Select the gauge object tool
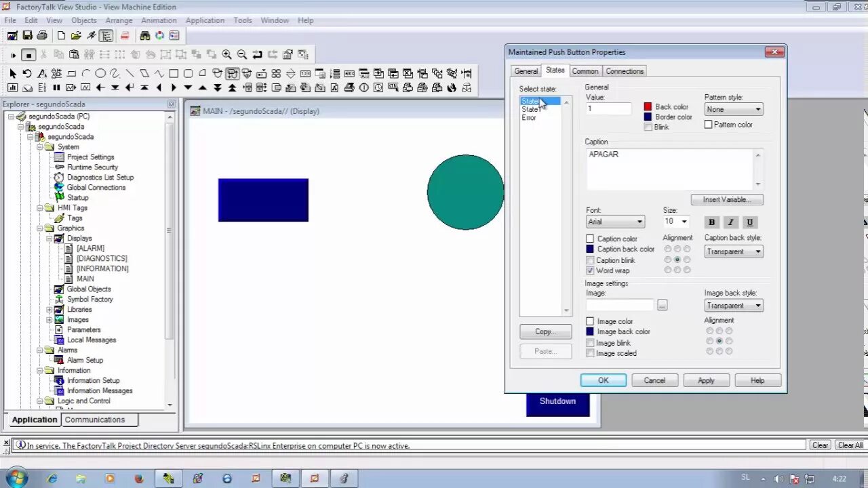This screenshot has height=488, width=868. (27, 87)
